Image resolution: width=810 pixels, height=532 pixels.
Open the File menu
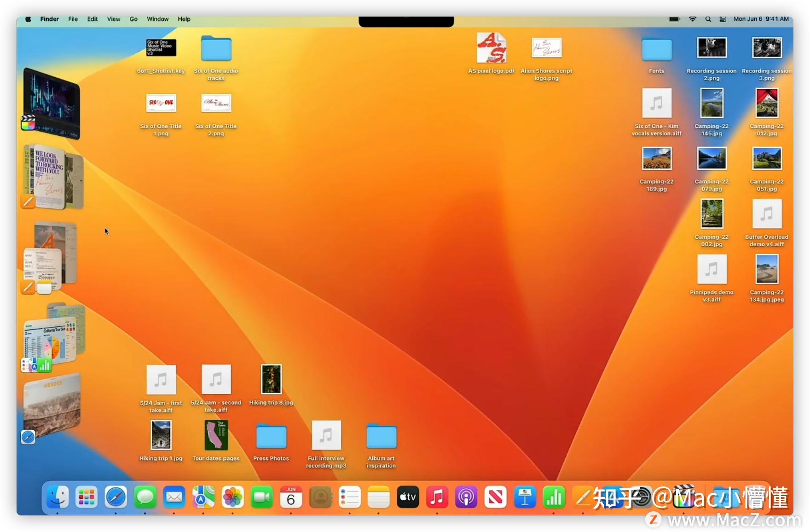tap(73, 19)
